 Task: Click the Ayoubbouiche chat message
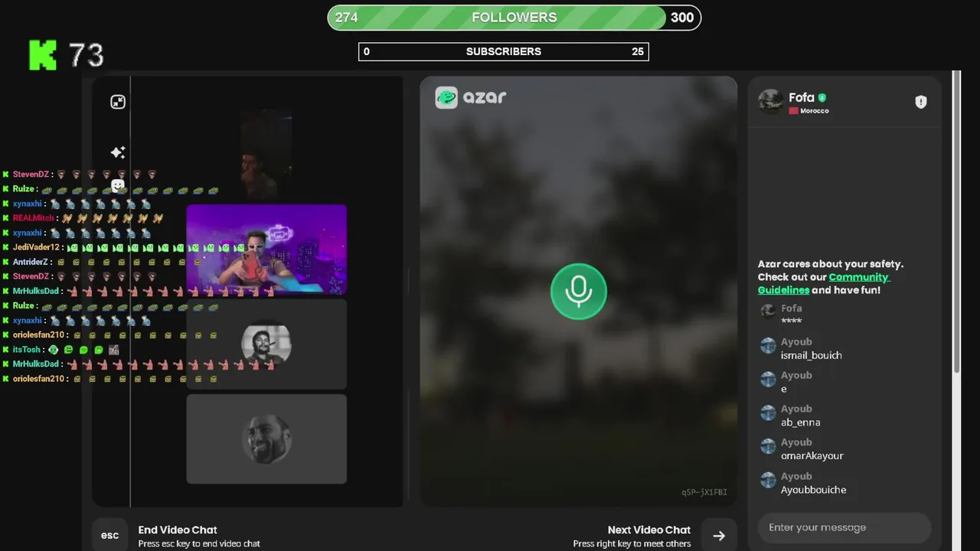pyautogui.click(x=813, y=490)
